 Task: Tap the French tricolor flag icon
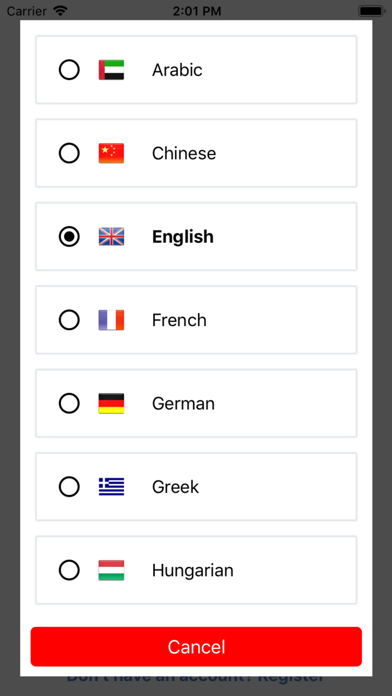111,320
